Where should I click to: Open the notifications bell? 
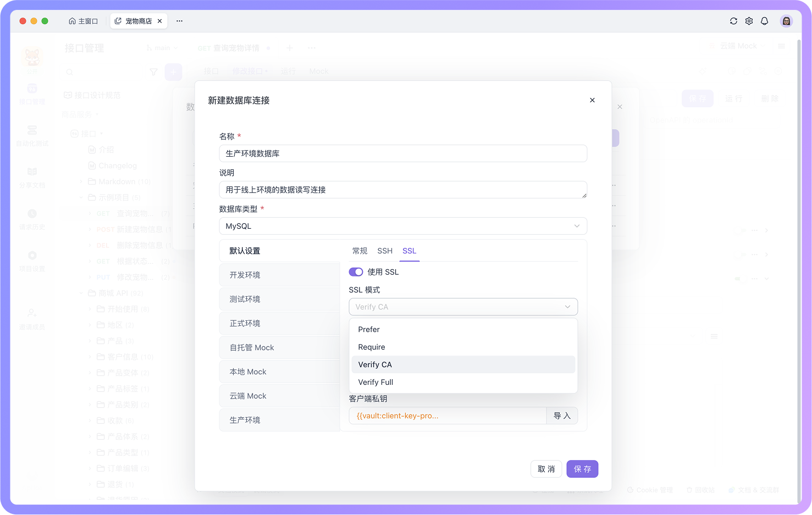click(764, 21)
